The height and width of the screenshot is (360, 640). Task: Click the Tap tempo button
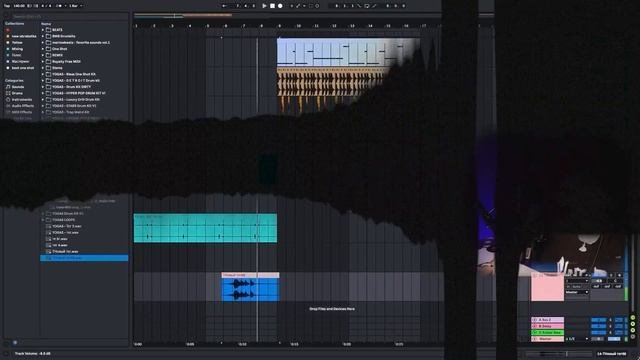7,6
